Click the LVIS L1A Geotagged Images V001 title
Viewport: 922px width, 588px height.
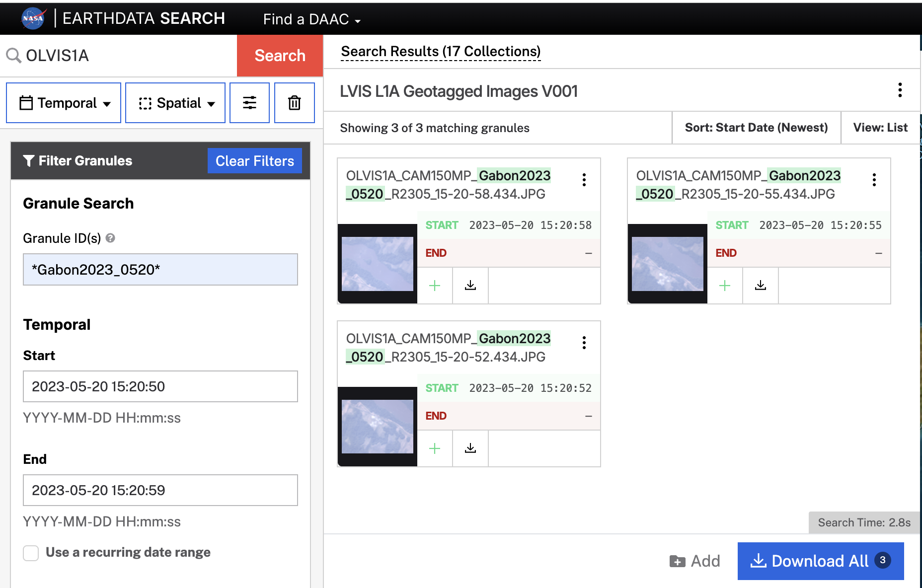(x=459, y=91)
